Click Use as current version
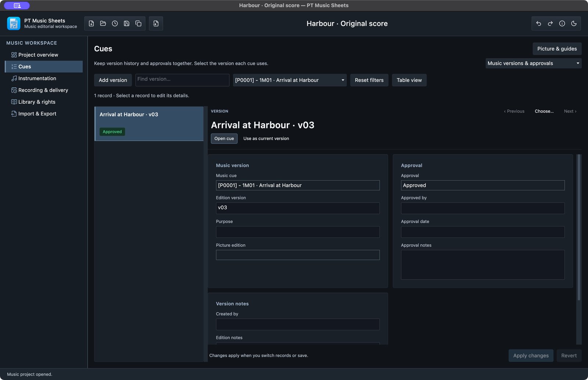Screen dimensions: 588x380 266,139
